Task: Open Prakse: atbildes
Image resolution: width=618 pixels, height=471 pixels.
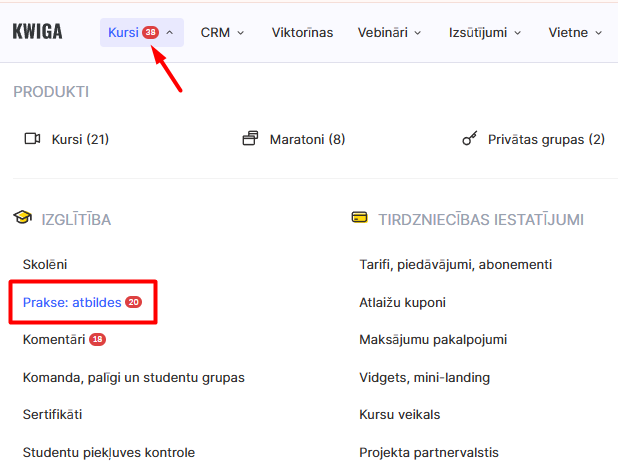Action: click(72, 302)
